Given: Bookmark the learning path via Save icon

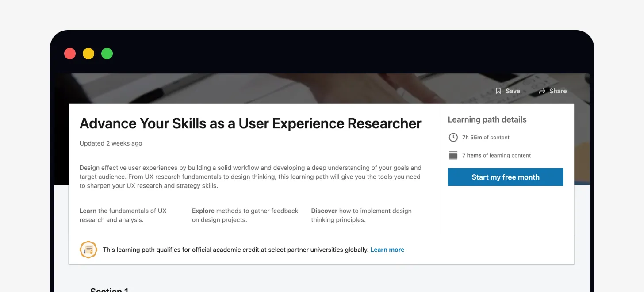Looking at the screenshot, I should pos(507,91).
